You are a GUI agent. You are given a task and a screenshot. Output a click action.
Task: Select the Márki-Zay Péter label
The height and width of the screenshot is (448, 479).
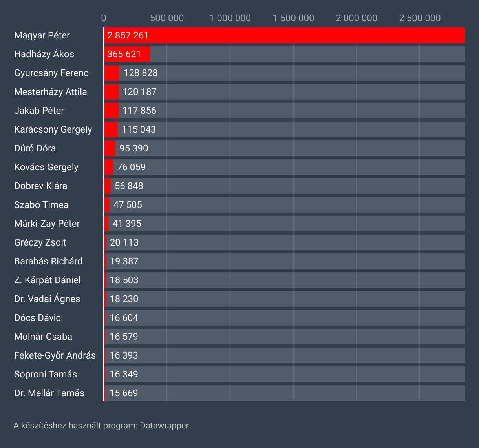(47, 224)
